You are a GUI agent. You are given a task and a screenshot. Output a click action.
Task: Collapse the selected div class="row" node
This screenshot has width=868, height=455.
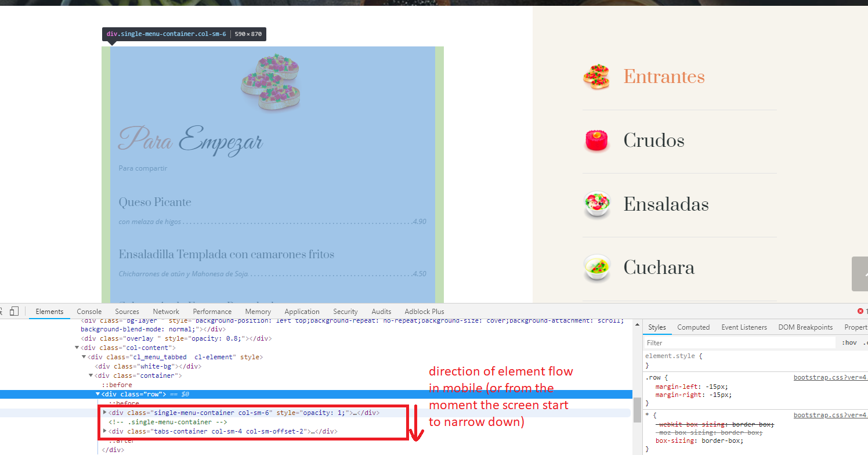[98, 394]
